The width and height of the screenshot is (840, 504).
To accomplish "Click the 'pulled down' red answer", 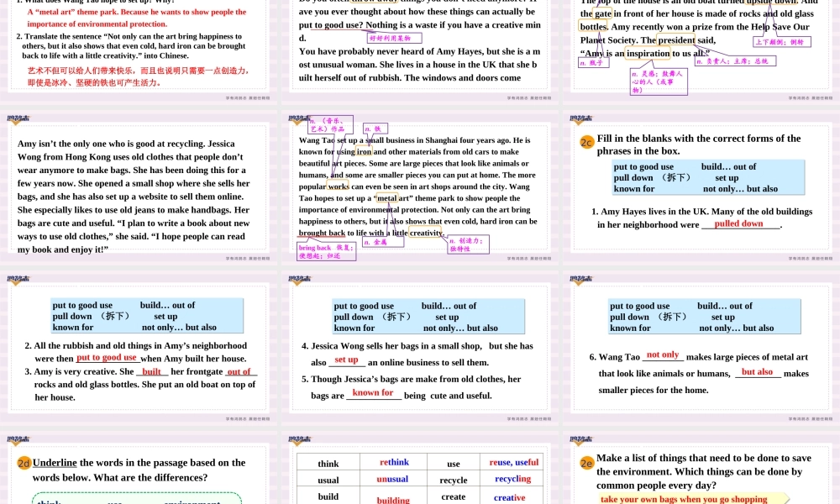I will [x=738, y=224].
